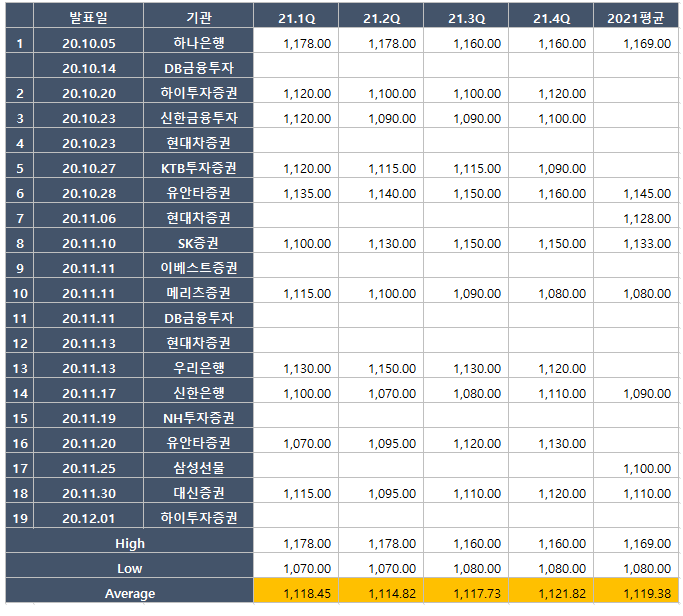683x616 pixels.
Task: Select the 21.3Q column header
Action: (x=466, y=17)
